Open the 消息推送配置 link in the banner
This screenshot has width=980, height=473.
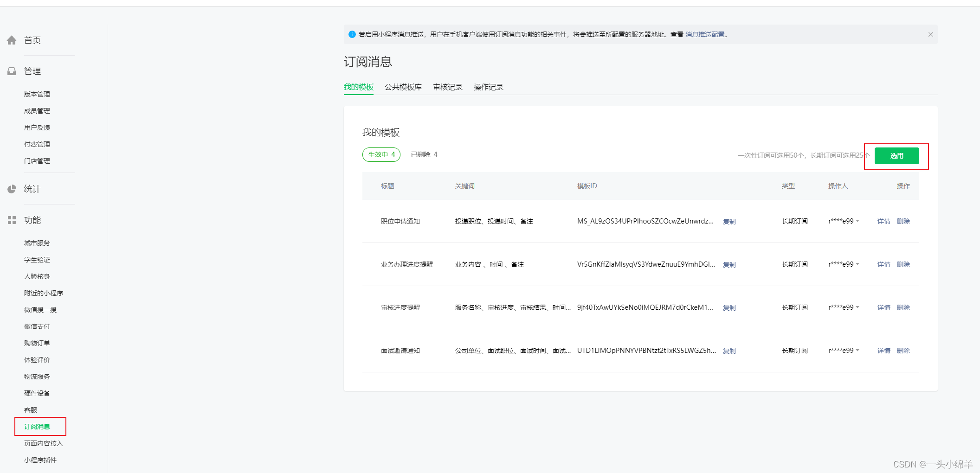coord(705,34)
